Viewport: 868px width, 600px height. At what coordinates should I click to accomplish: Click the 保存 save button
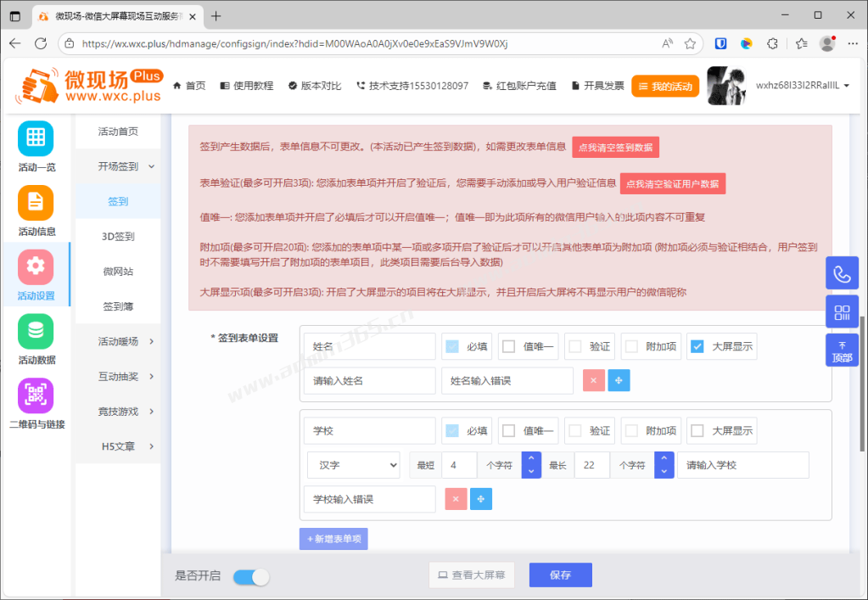pyautogui.click(x=560, y=575)
